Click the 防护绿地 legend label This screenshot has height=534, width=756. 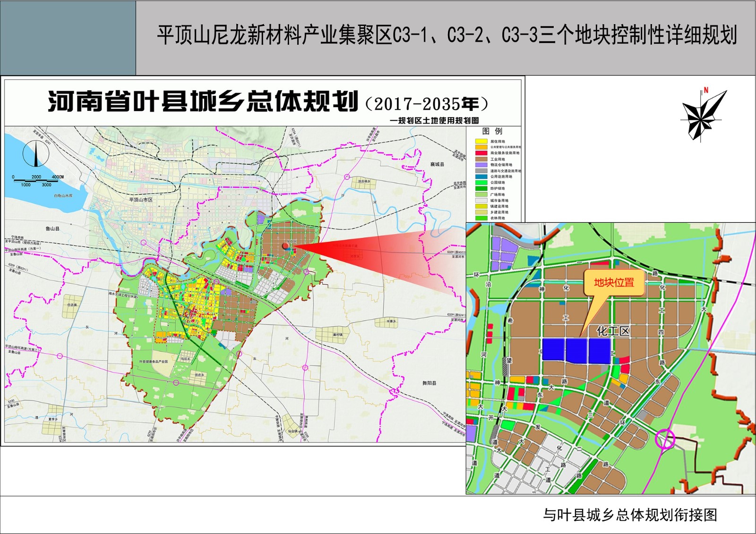pos(498,188)
